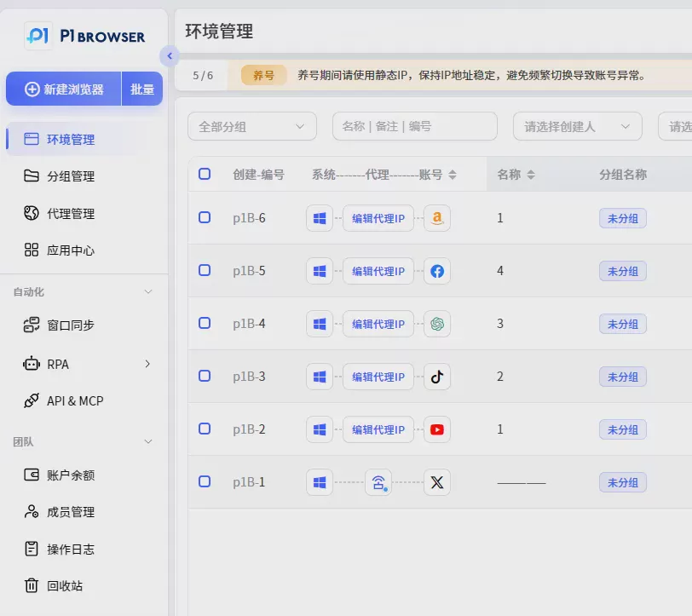This screenshot has width=692, height=616.
Task: Check the box for row p1B-1
Action: tap(205, 481)
